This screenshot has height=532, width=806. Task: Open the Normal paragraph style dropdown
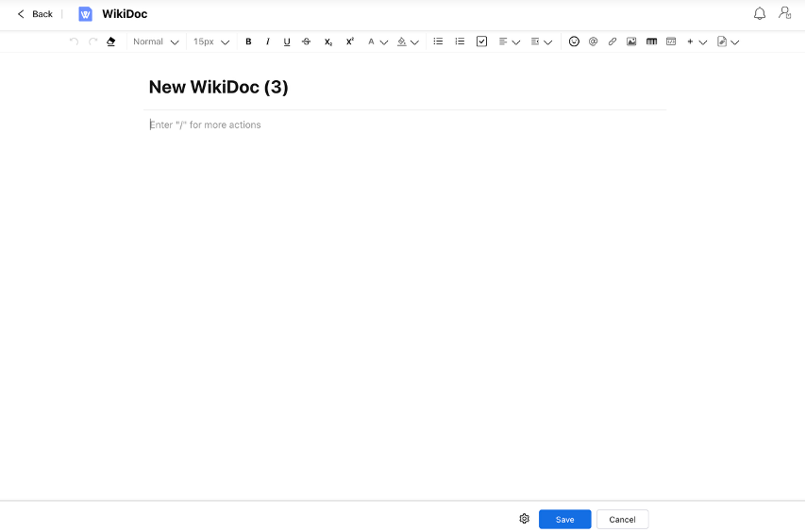tap(156, 42)
